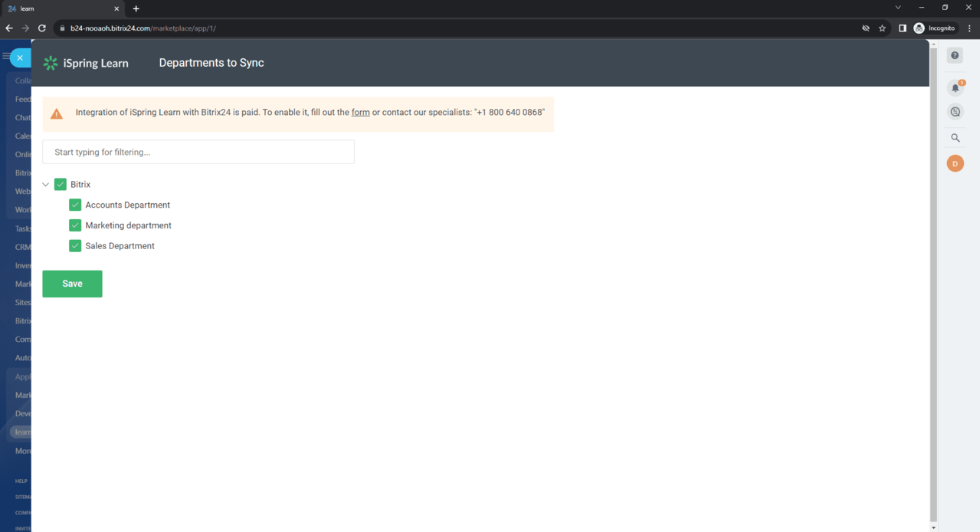Open the tab search chevron dropdown

(x=898, y=8)
